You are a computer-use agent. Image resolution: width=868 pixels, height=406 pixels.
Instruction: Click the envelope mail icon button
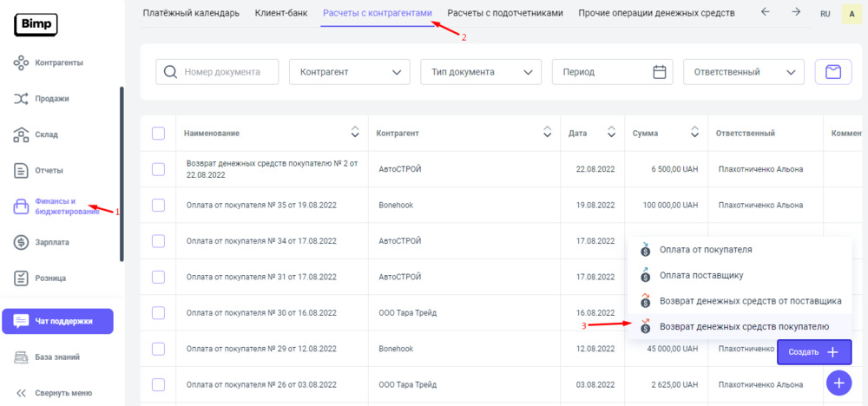tap(832, 72)
